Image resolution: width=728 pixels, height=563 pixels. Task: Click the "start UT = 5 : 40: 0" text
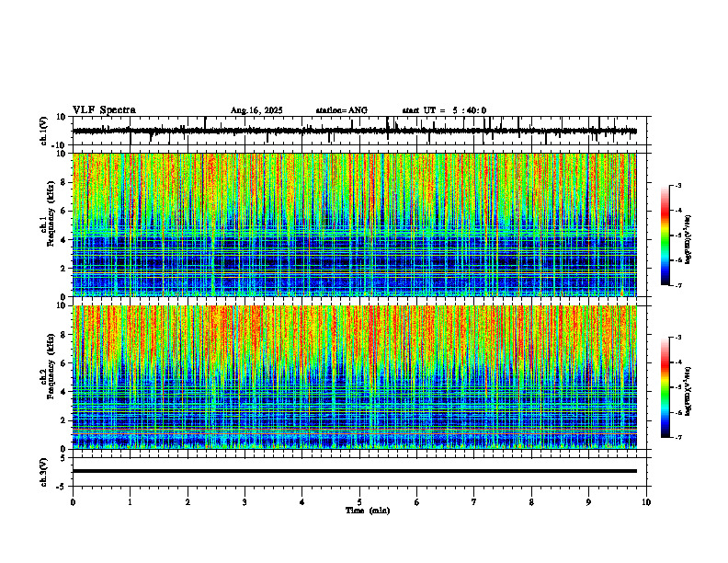(x=444, y=110)
